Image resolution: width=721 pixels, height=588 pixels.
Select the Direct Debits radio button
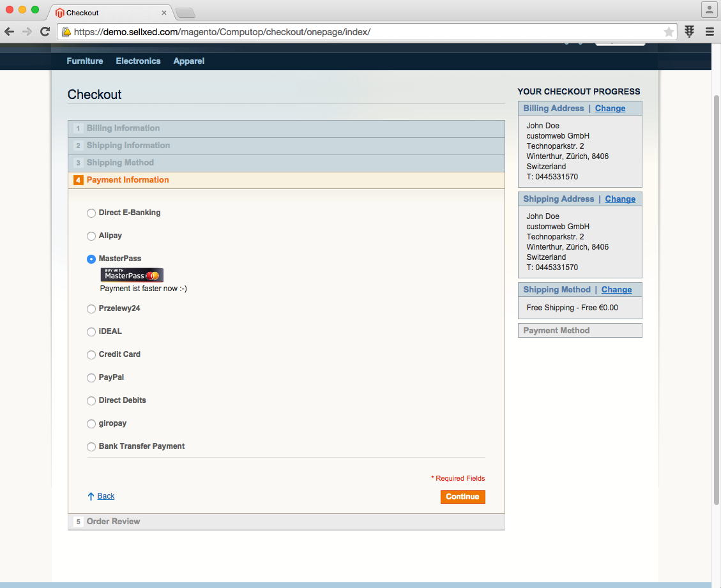click(91, 400)
